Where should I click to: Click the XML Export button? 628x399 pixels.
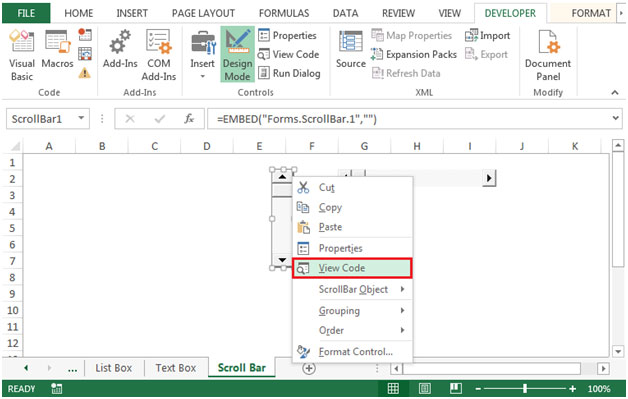point(486,54)
